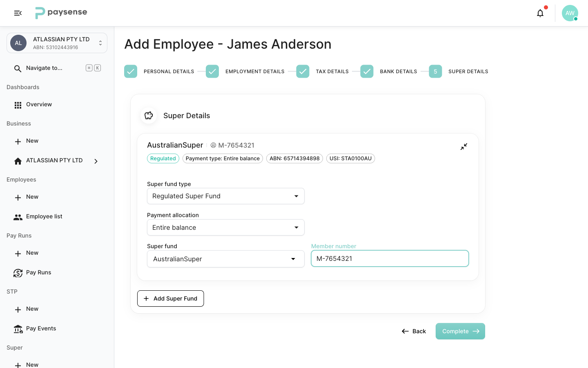Viewport: 588px width, 368px height.
Task: Go to the BANK DETAILS step
Action: [x=399, y=72]
